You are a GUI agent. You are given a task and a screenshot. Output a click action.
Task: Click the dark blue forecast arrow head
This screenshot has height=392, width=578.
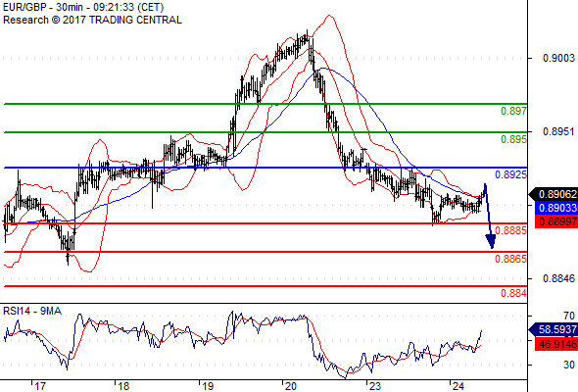(491, 241)
